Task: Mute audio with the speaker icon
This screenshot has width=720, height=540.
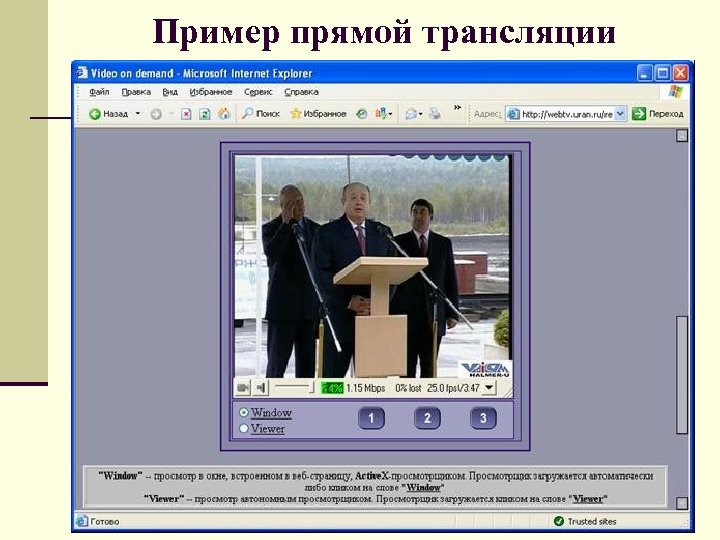Action: (x=261, y=388)
